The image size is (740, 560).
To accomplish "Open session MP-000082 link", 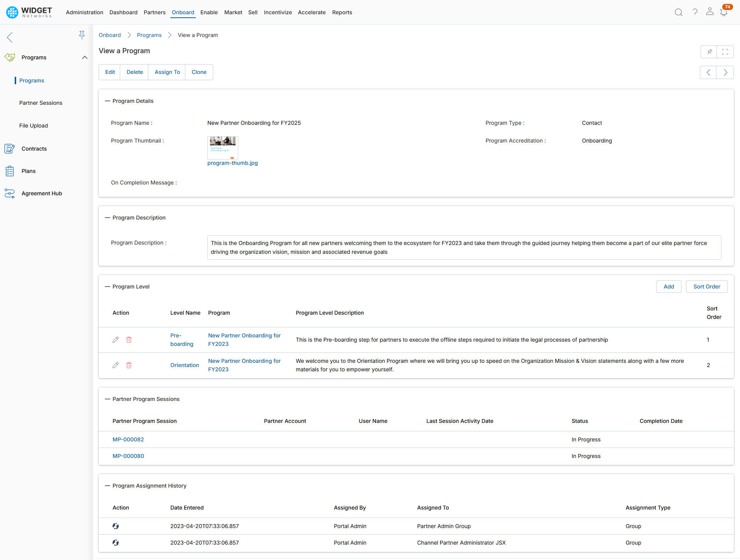I will tap(128, 439).
